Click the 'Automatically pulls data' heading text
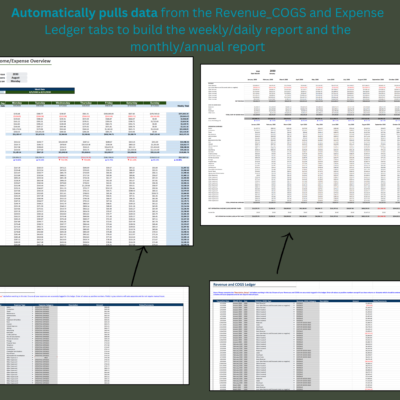 coord(84,13)
